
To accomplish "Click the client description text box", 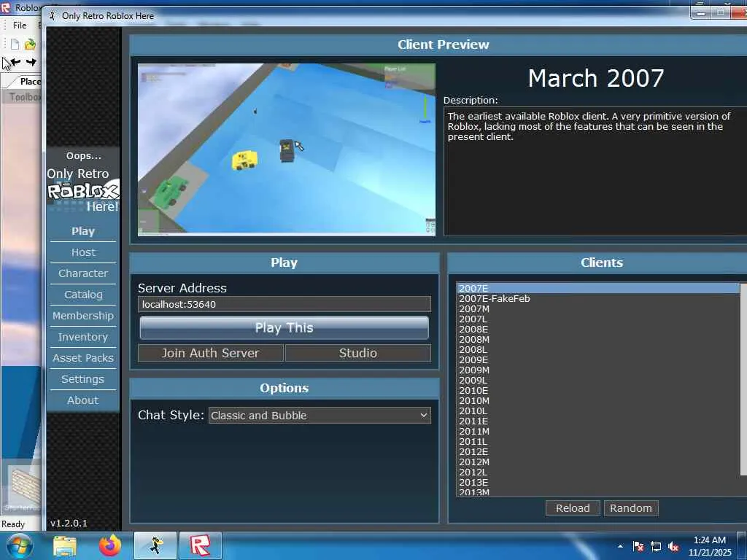I will tap(595, 171).
